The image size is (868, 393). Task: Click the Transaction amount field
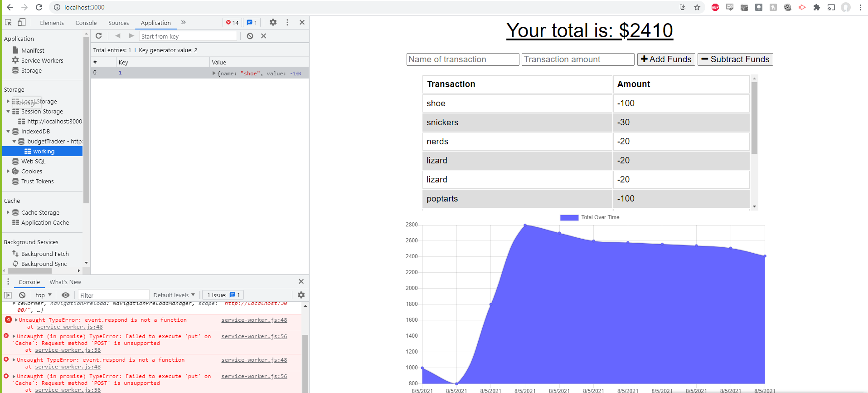pos(578,59)
